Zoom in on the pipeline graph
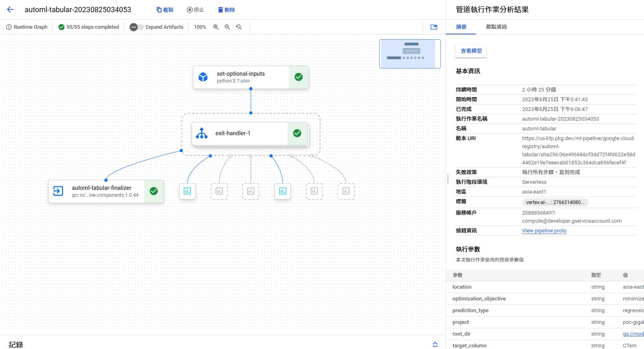 click(216, 27)
